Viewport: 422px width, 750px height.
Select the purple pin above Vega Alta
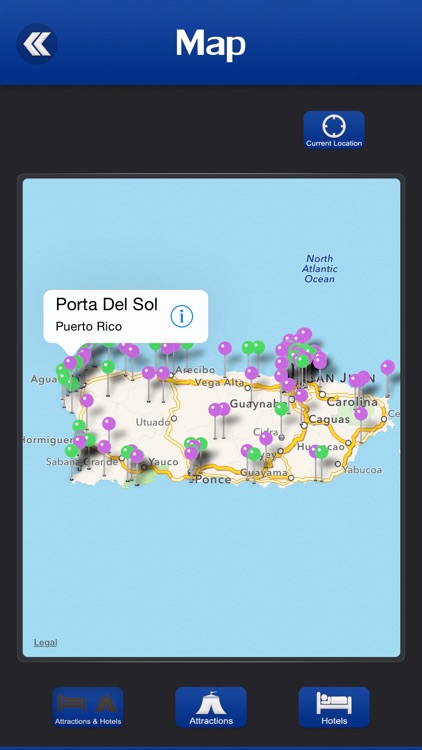(225, 348)
